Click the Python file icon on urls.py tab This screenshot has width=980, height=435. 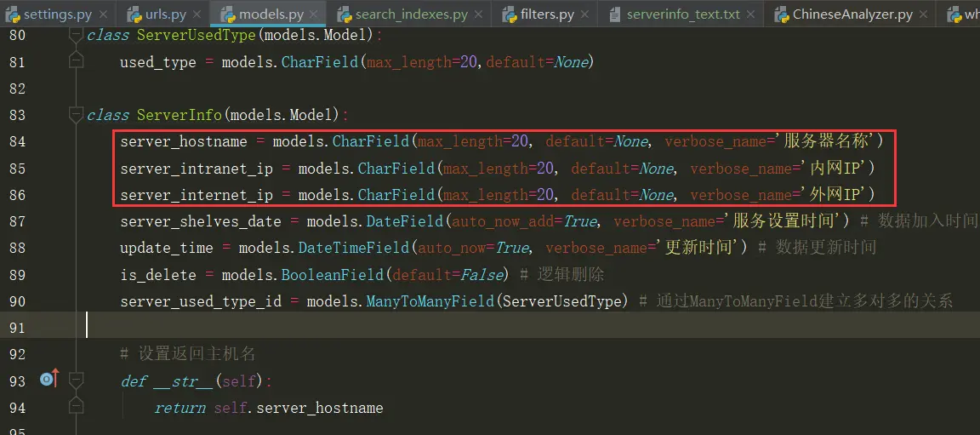click(134, 14)
